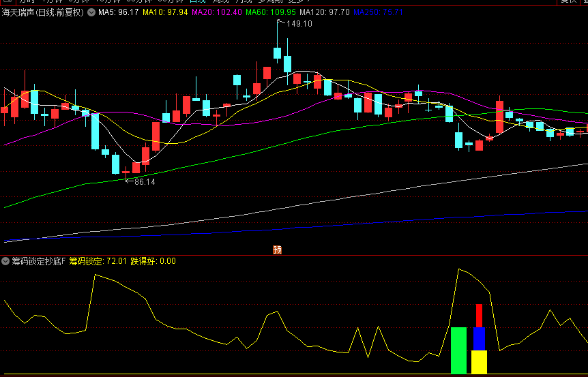Click the red signal bar segment
This screenshot has height=377, width=588.
479,316
